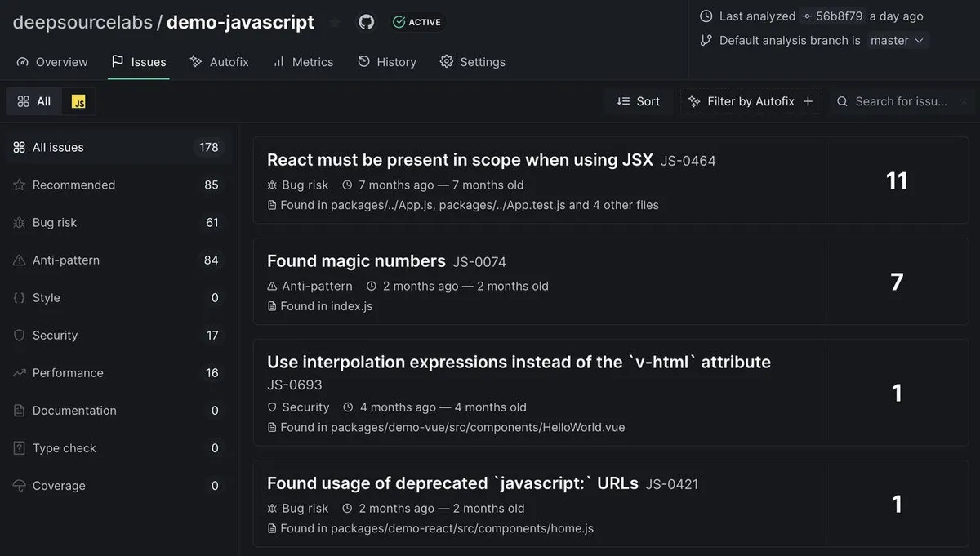Click the Issues flag icon
This screenshot has width=980, height=556.
[118, 61]
